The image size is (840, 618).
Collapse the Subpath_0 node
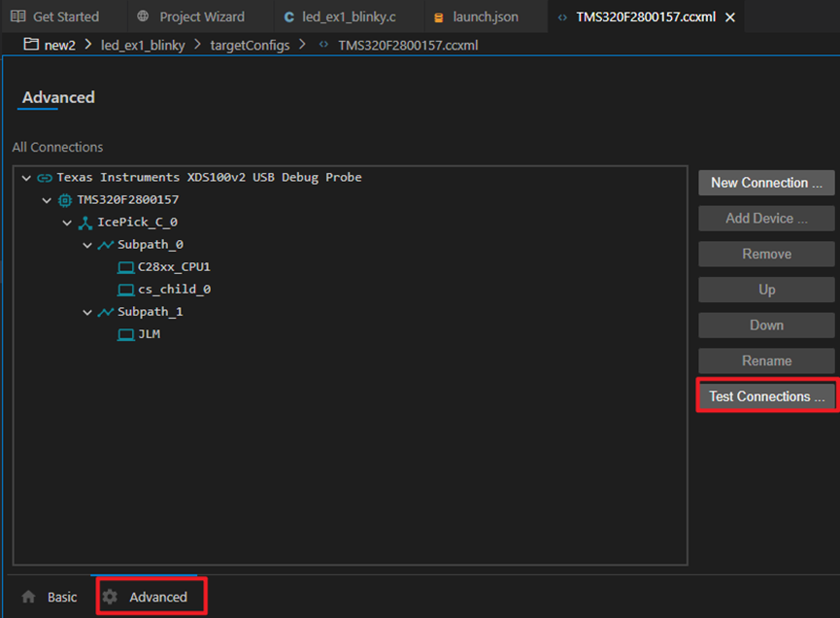point(87,245)
